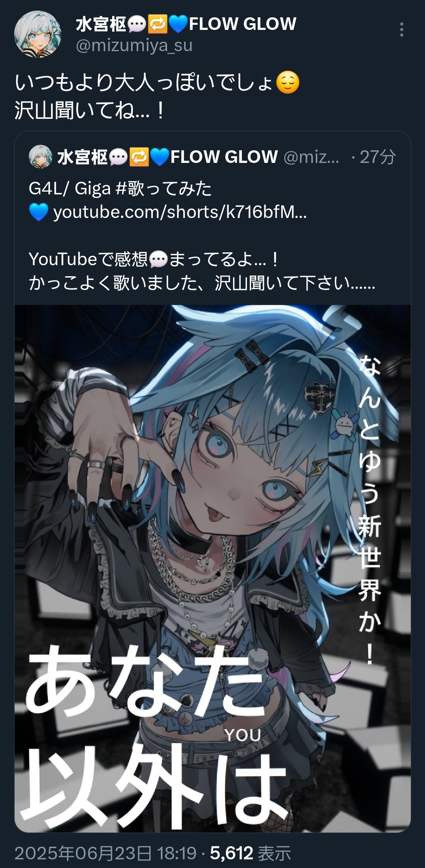The width and height of the screenshot is (425, 868).
Task: Open the small avatar in the quoted tweet
Action: click(x=40, y=157)
